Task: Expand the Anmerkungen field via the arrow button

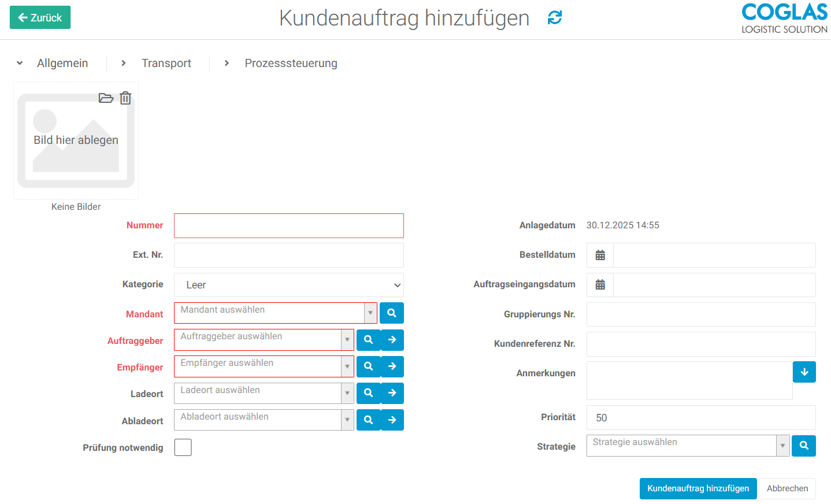Action: 804,372
